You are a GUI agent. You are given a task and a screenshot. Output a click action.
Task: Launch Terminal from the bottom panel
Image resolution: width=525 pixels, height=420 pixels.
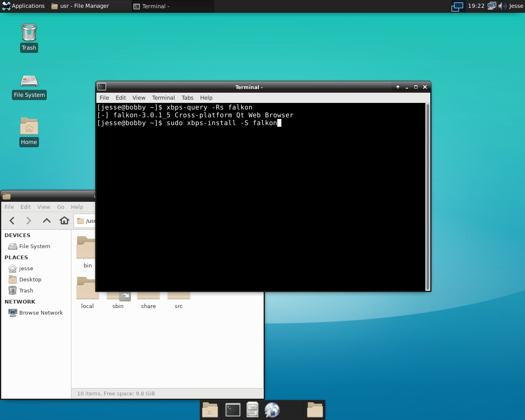pyautogui.click(x=233, y=410)
